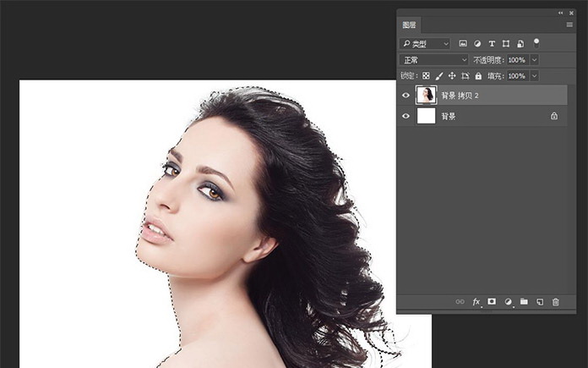Select the 背景 layer white thumbnail

tap(427, 116)
